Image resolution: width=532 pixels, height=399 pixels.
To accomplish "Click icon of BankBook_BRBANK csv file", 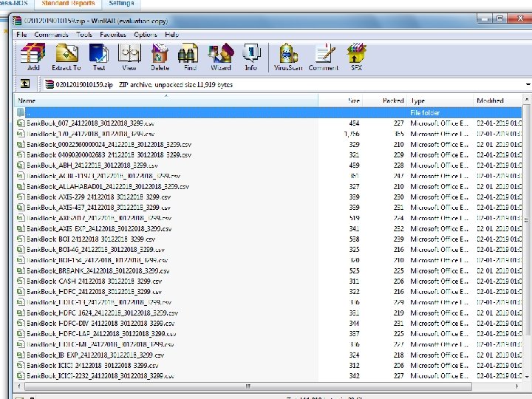I will coord(21,270).
